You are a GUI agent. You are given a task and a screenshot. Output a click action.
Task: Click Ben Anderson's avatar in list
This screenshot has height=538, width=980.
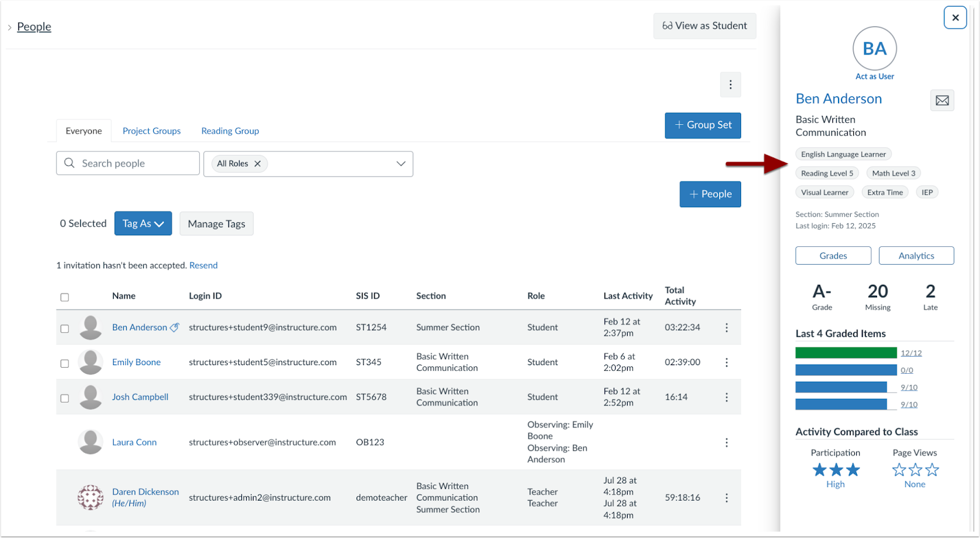[91, 328]
